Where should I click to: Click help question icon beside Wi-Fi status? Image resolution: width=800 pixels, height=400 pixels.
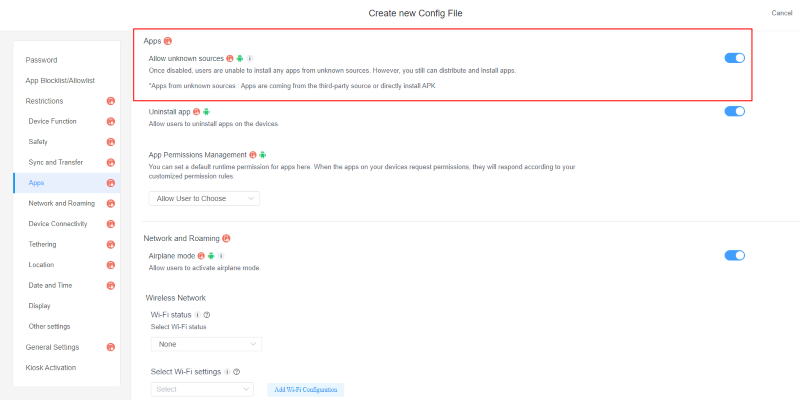tap(207, 315)
